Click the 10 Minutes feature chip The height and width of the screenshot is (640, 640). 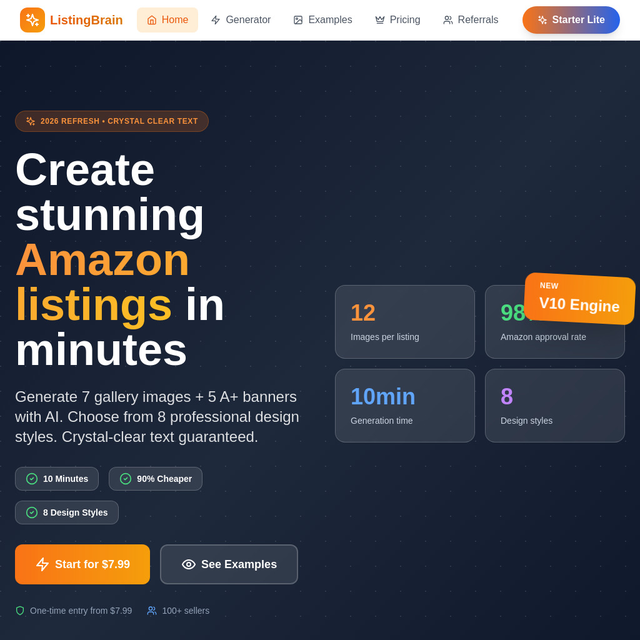(57, 479)
